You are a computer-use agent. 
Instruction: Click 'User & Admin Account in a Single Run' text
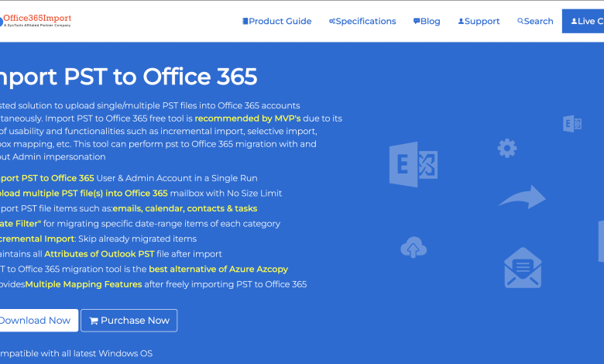click(x=177, y=178)
